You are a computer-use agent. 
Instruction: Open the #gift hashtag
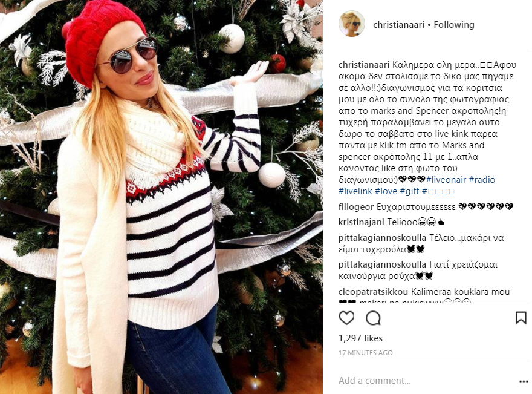pyautogui.click(x=409, y=191)
